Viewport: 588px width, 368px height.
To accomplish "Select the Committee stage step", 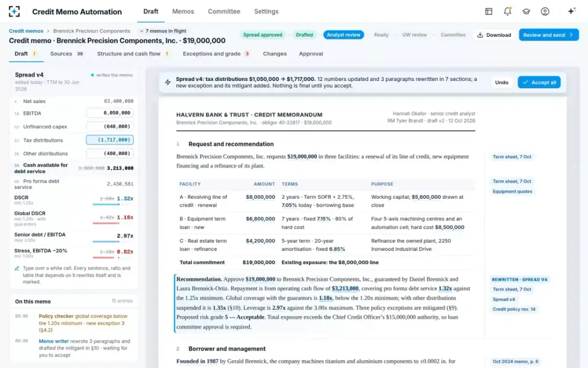I will coord(453,35).
